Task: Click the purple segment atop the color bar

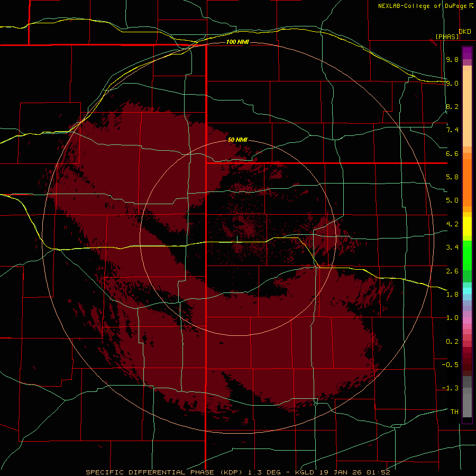Action: [467, 53]
